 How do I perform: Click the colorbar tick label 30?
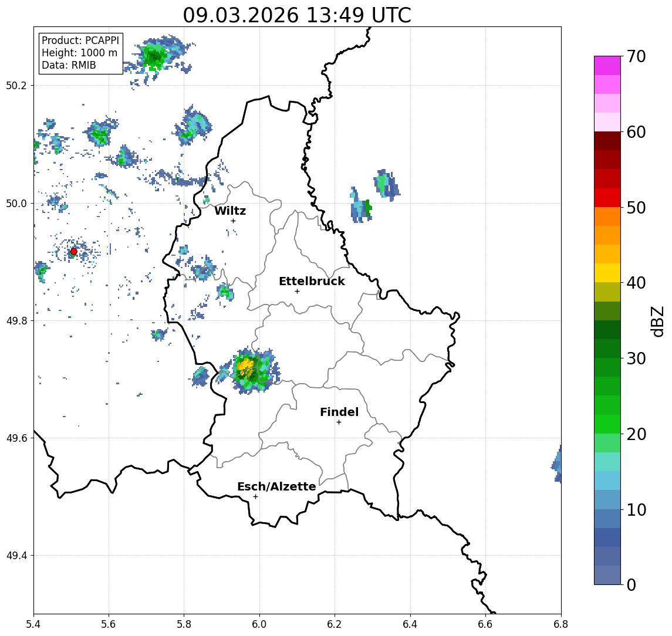tap(636, 358)
